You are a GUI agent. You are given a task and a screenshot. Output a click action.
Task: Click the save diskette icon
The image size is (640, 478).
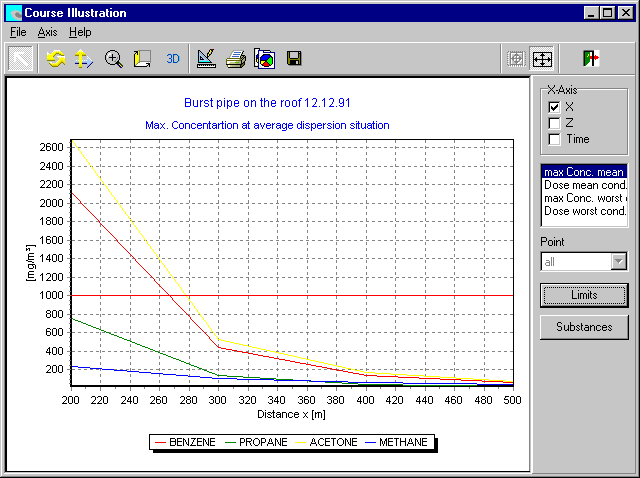pos(294,59)
